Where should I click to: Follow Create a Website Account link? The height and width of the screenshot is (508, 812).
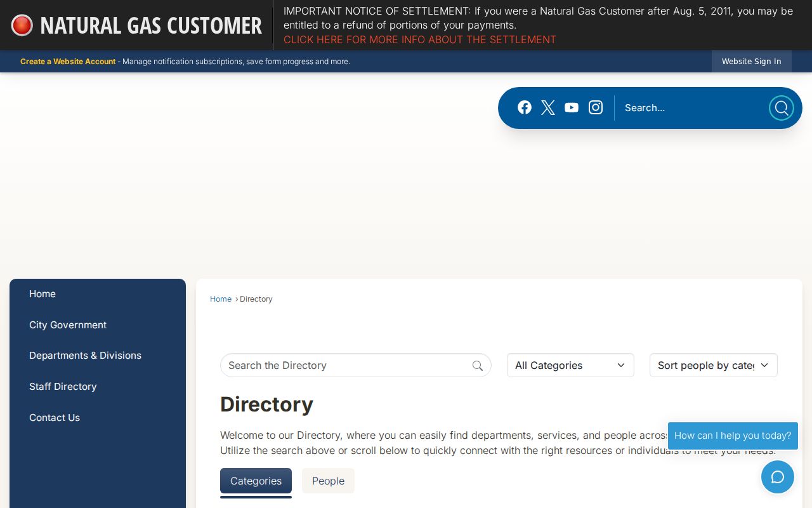68,62
